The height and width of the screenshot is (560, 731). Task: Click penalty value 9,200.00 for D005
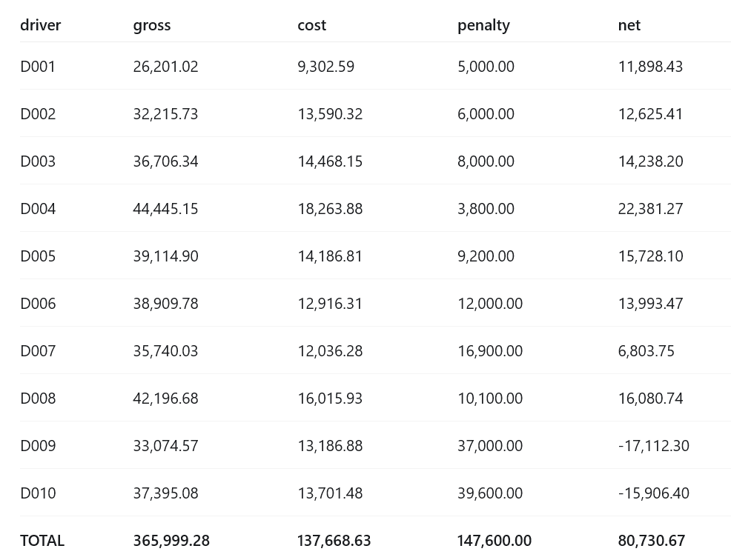pyautogui.click(x=486, y=256)
